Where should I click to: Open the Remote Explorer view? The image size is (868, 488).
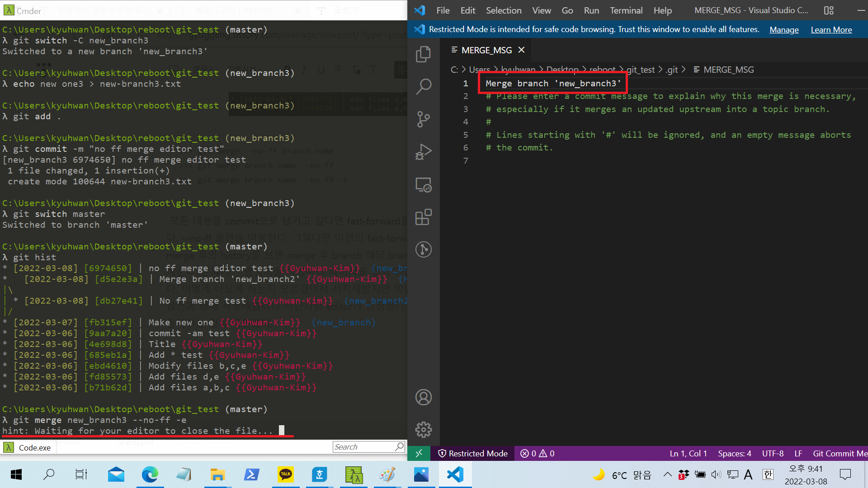point(423,185)
